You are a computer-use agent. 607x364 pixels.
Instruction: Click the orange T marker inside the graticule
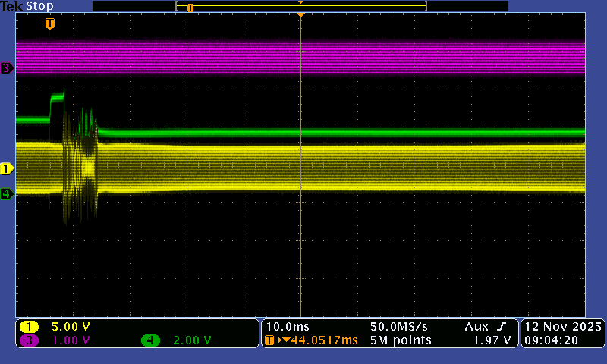click(50, 24)
